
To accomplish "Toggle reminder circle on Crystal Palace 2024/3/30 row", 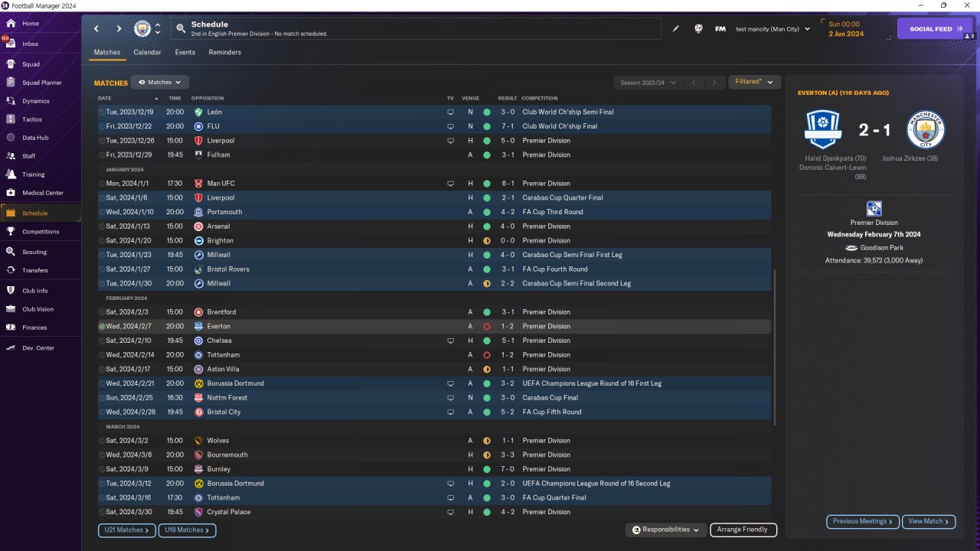I will point(102,512).
